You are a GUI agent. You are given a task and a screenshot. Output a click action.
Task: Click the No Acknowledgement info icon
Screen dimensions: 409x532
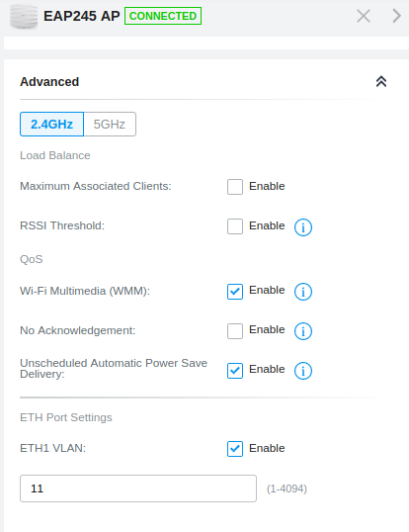303,331
